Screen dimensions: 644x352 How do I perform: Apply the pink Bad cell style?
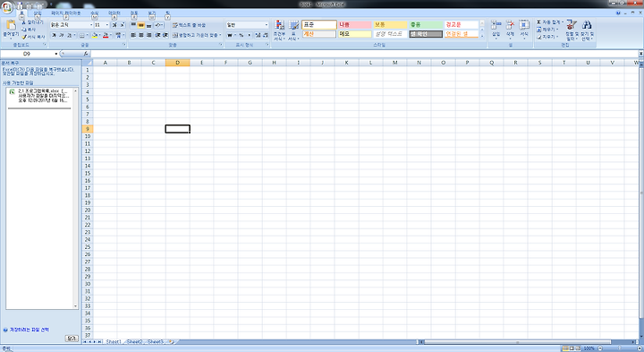pos(354,25)
